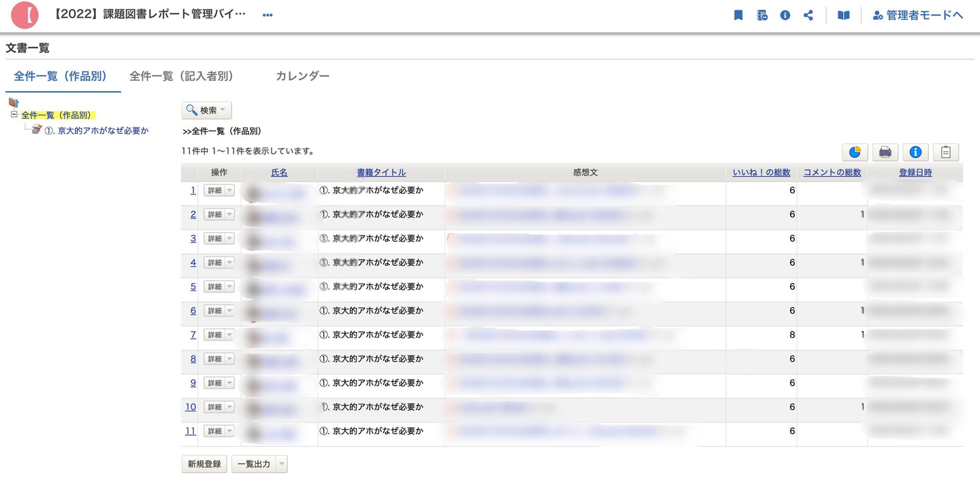Click the 新規登録 button
Screen dimensions: 980x485
[x=204, y=464]
